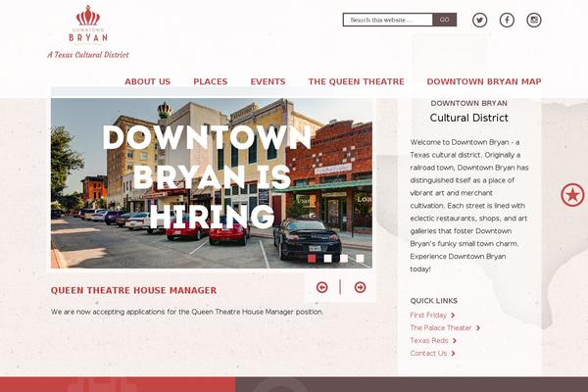Select the fourth slide indicator square
This screenshot has width=588, height=392.
coord(360,259)
